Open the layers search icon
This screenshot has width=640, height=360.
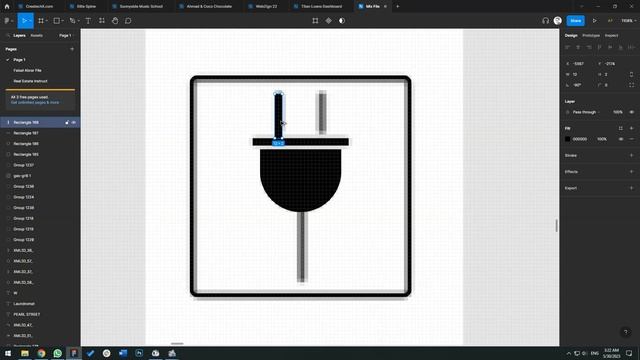(8, 36)
